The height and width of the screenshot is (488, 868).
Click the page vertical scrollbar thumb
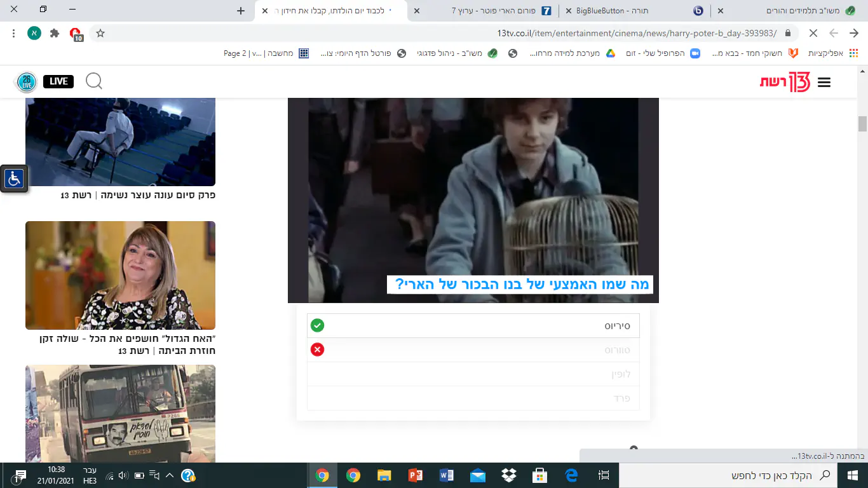(x=862, y=124)
